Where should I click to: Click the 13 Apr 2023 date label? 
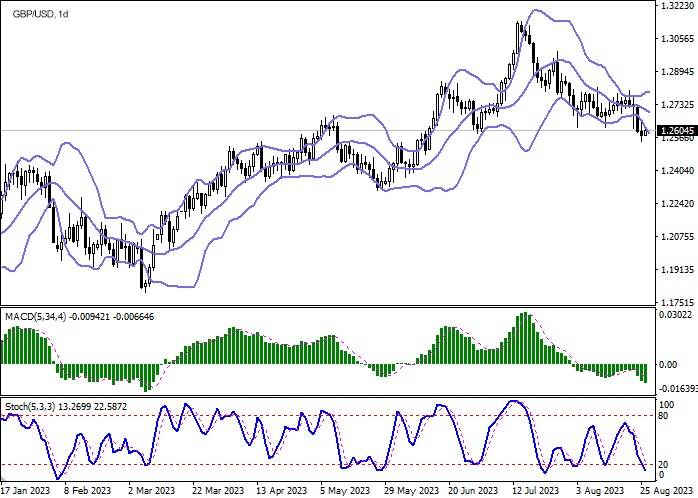[280, 490]
